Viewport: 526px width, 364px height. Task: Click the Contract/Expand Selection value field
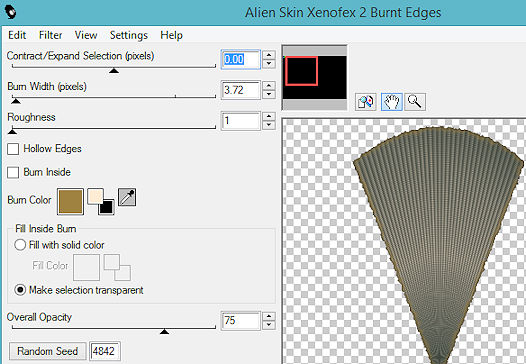pos(241,60)
